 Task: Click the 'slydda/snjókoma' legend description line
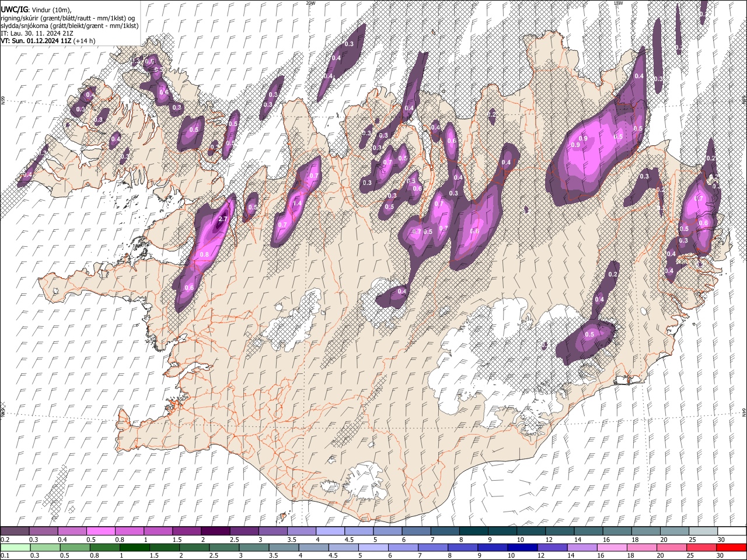click(70, 26)
